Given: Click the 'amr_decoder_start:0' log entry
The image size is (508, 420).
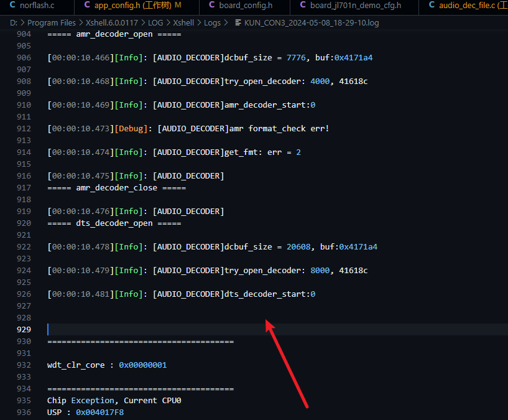Looking at the screenshot, I should [270, 105].
